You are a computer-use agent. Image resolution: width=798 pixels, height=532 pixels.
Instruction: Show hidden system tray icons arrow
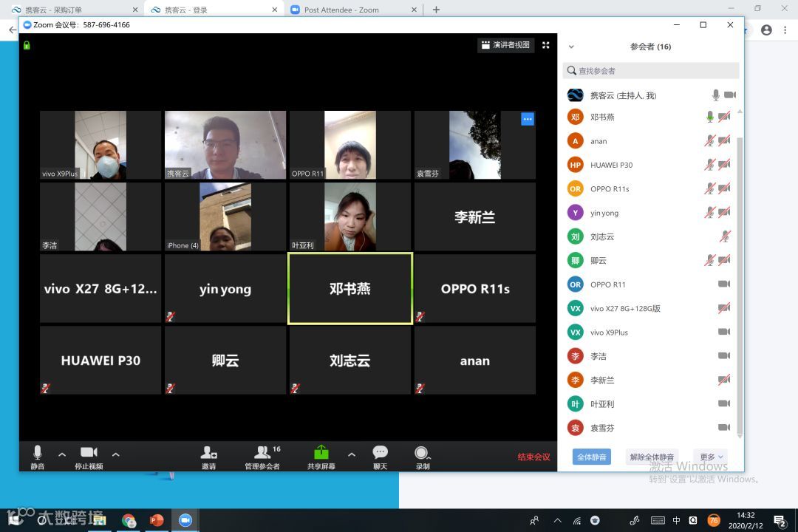(558, 520)
